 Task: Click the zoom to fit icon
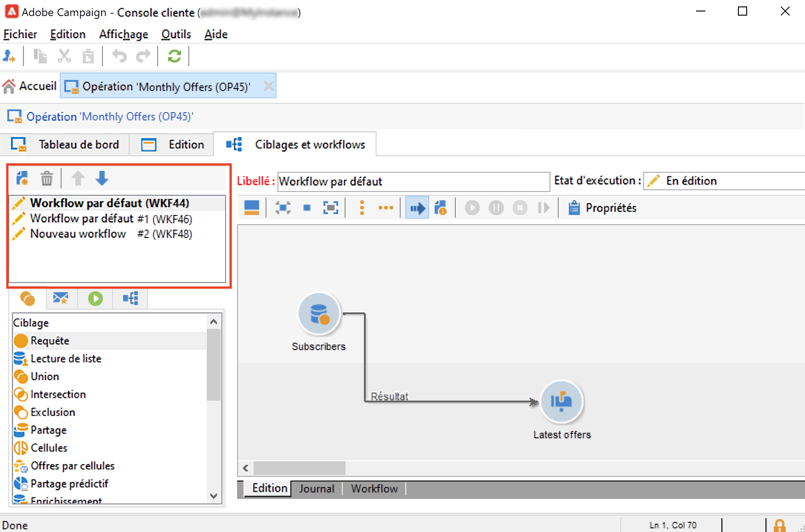click(x=283, y=208)
